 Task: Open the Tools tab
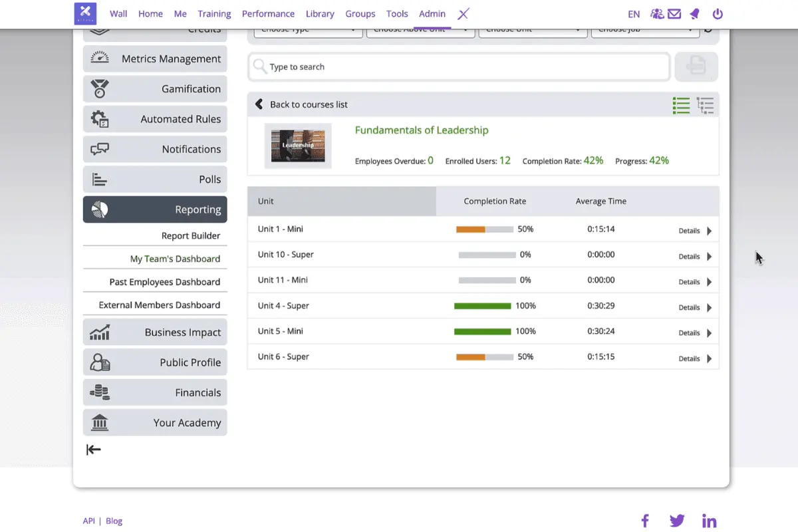click(397, 13)
